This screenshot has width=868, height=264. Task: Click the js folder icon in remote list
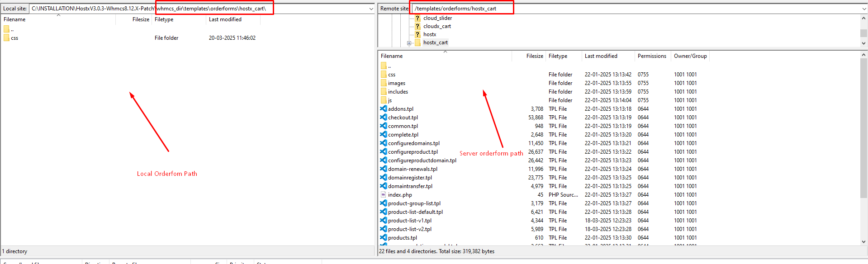384,100
